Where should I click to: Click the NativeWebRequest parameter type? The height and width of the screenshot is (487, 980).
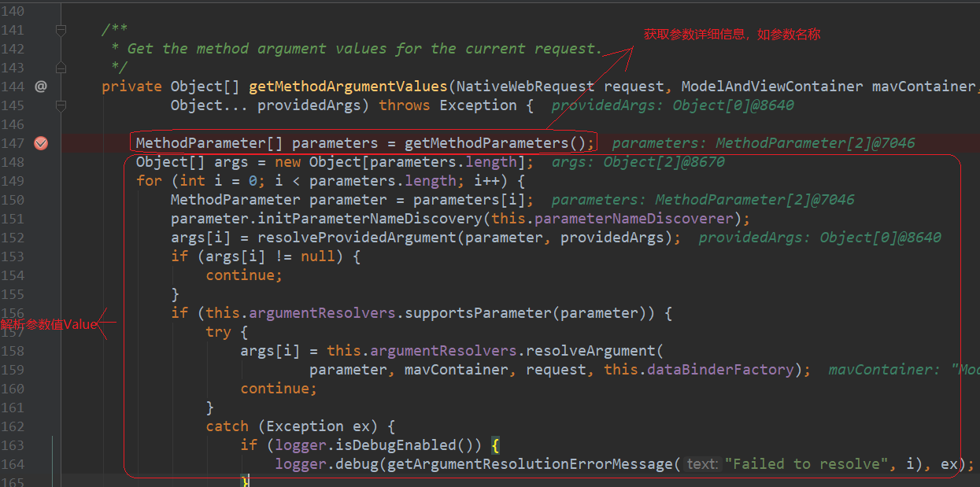[525, 87]
